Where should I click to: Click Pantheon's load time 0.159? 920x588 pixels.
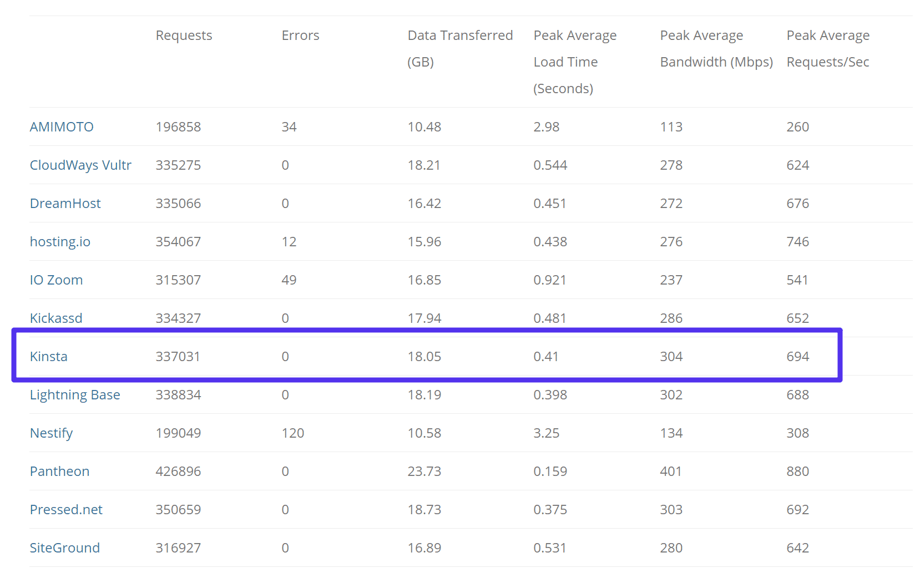click(550, 472)
